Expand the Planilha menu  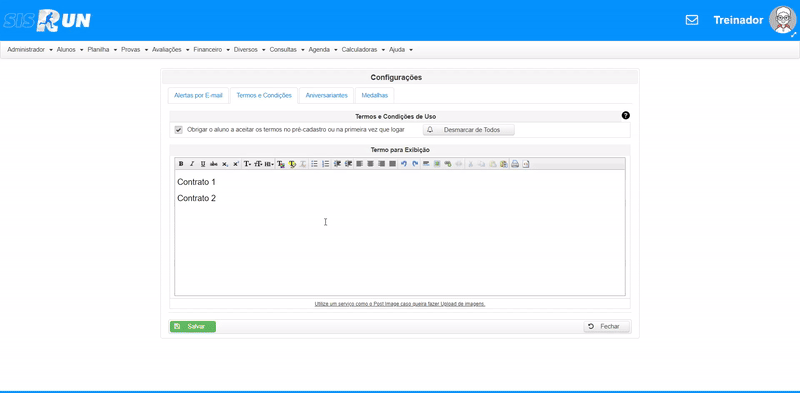tap(102, 50)
